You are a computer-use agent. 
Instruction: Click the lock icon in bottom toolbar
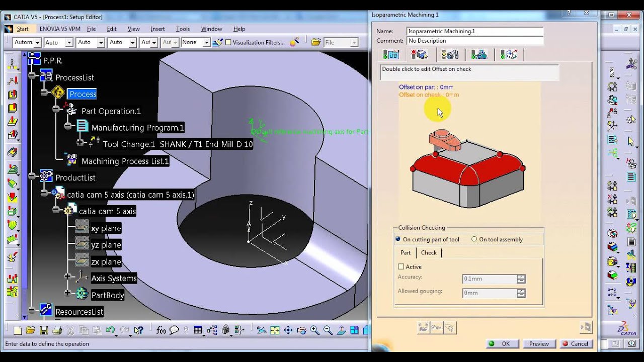226,330
